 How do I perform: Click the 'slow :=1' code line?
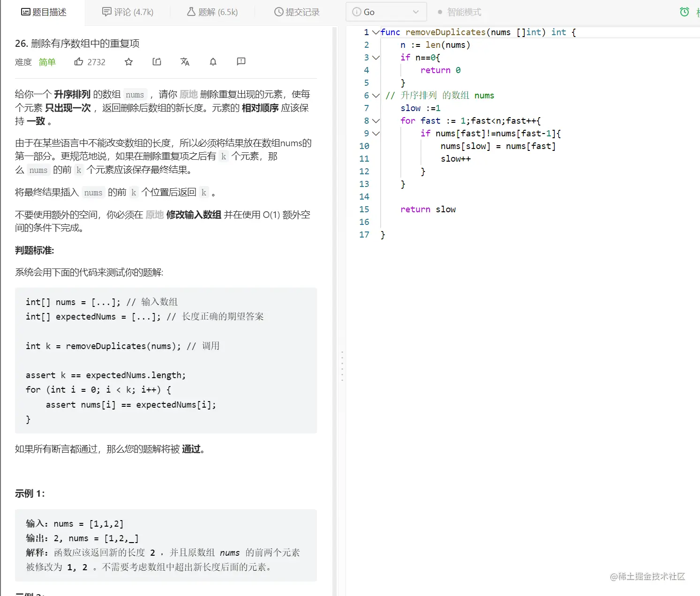[x=421, y=108]
